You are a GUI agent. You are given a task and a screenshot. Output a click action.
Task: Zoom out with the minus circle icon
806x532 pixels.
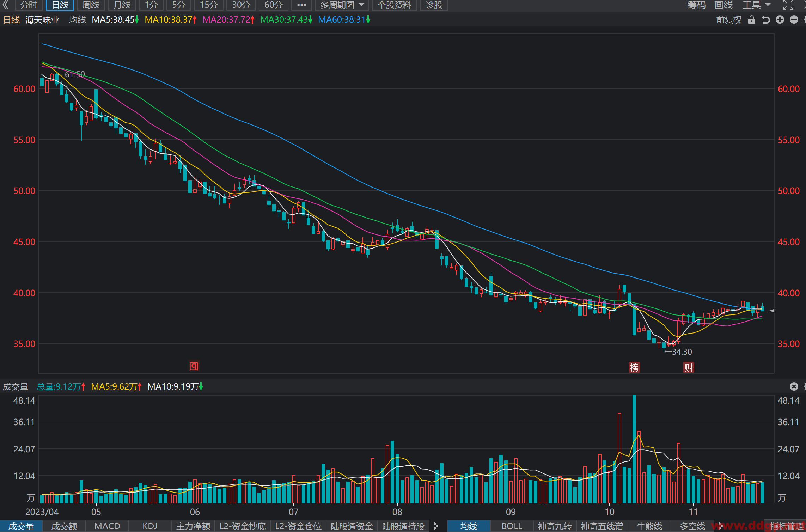pyautogui.click(x=794, y=20)
